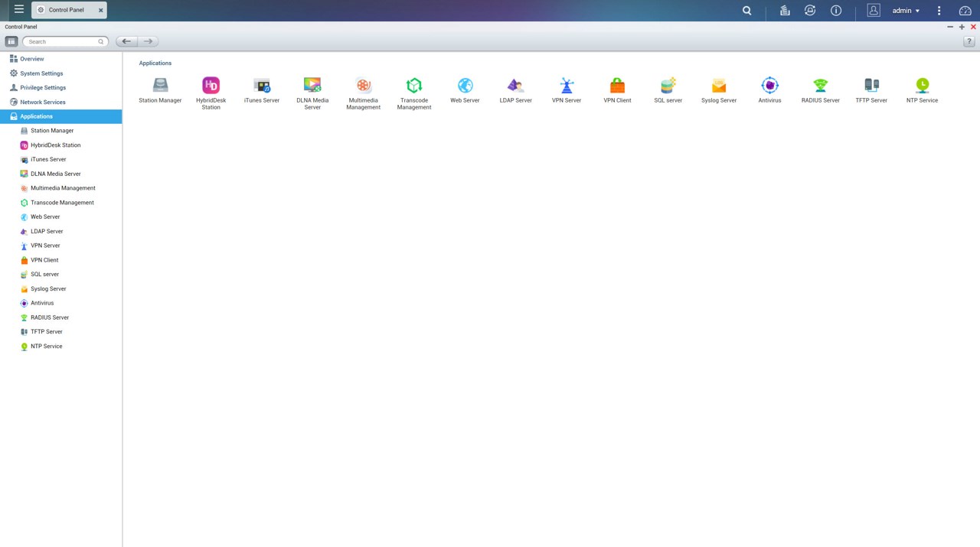This screenshot has height=547, width=980.
Task: Open external devices icon in top bar
Action: [x=810, y=11]
